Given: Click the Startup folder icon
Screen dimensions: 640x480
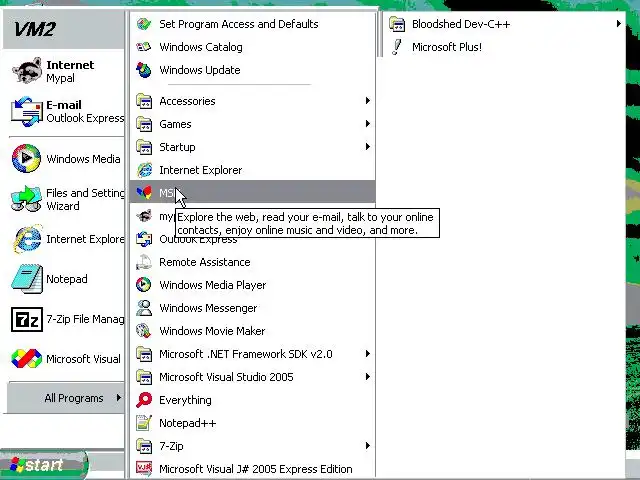Looking at the screenshot, I should [144, 147].
